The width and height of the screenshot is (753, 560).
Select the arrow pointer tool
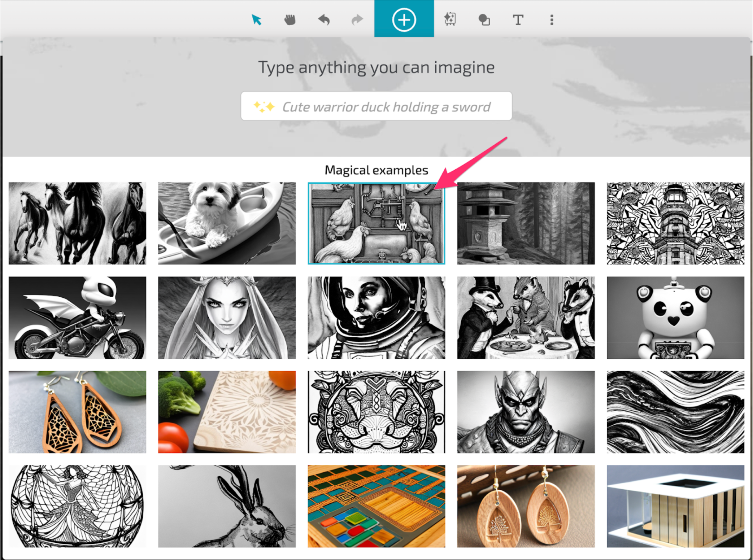256,19
